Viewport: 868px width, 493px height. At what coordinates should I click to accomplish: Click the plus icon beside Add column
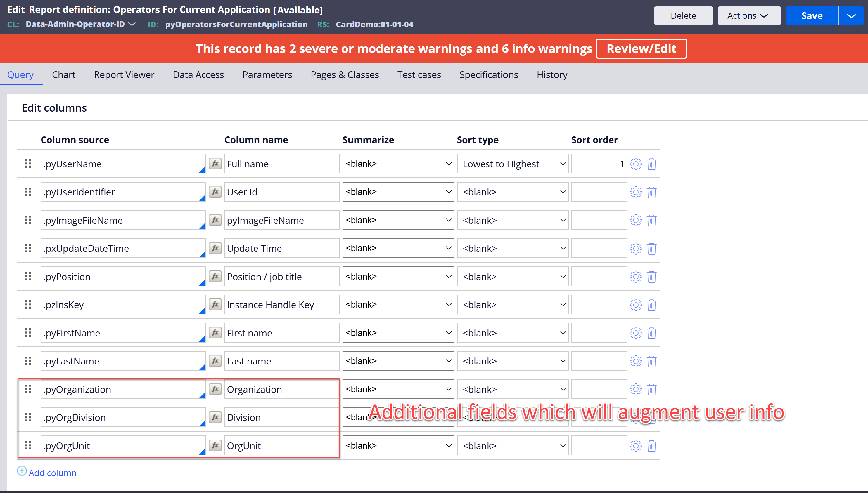point(22,471)
